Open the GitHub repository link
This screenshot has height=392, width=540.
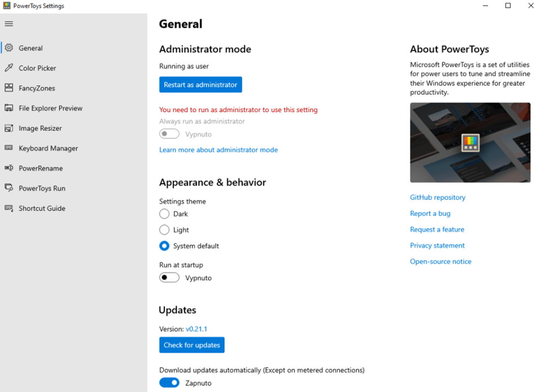point(437,197)
